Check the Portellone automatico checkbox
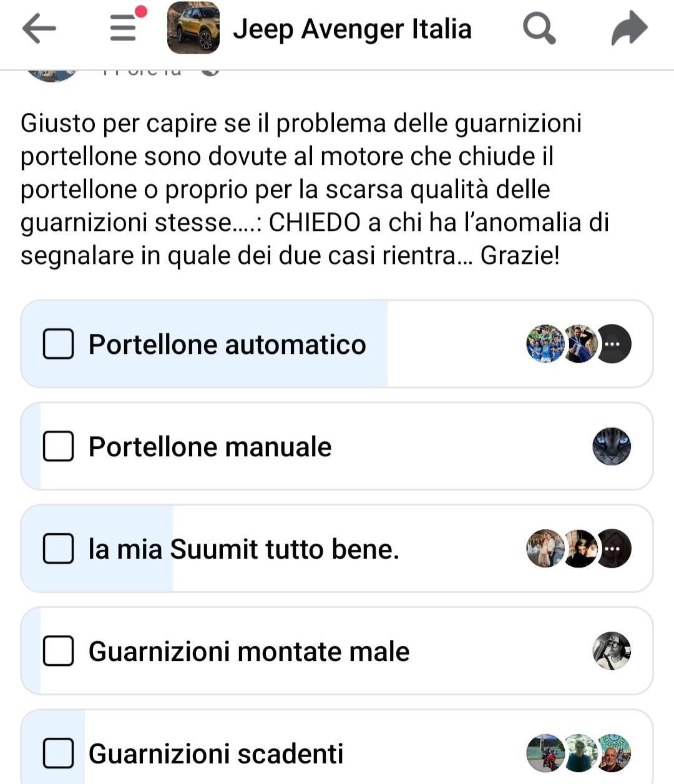Viewport: 674px width, 784px height. point(58,344)
